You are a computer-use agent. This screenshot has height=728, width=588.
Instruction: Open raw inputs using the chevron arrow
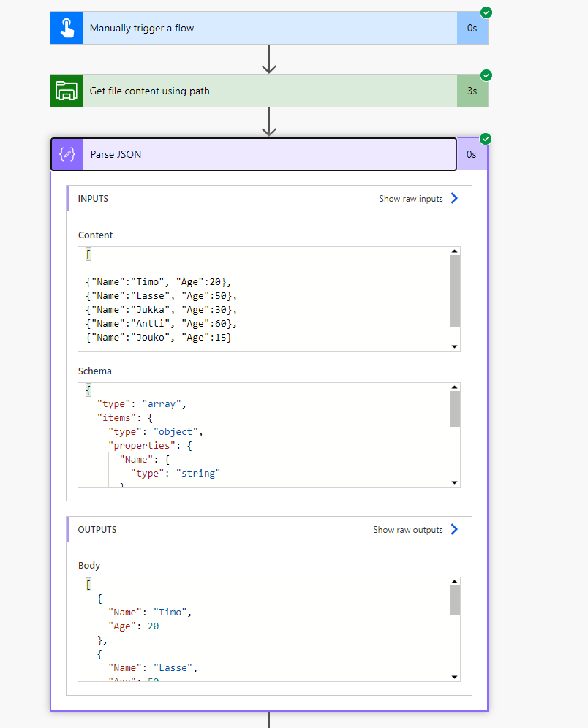click(454, 198)
